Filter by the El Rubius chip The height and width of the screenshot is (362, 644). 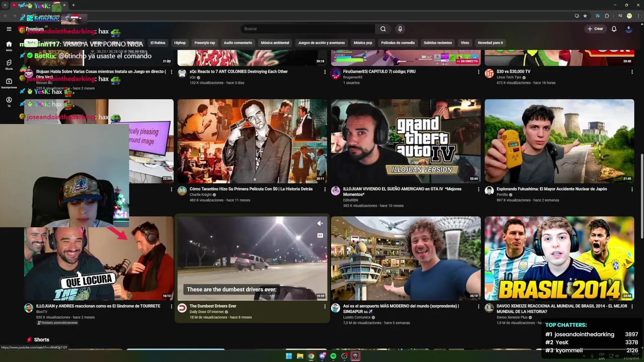coord(158,43)
